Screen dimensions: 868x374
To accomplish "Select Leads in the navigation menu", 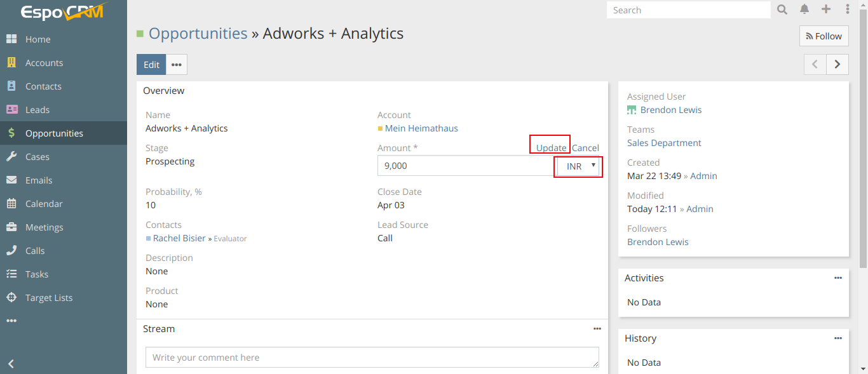I will [x=37, y=110].
